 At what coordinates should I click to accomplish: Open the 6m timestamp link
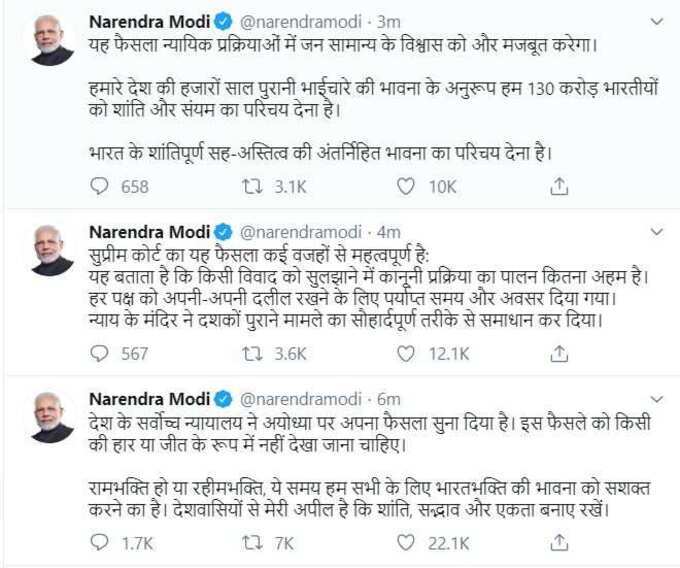389,399
